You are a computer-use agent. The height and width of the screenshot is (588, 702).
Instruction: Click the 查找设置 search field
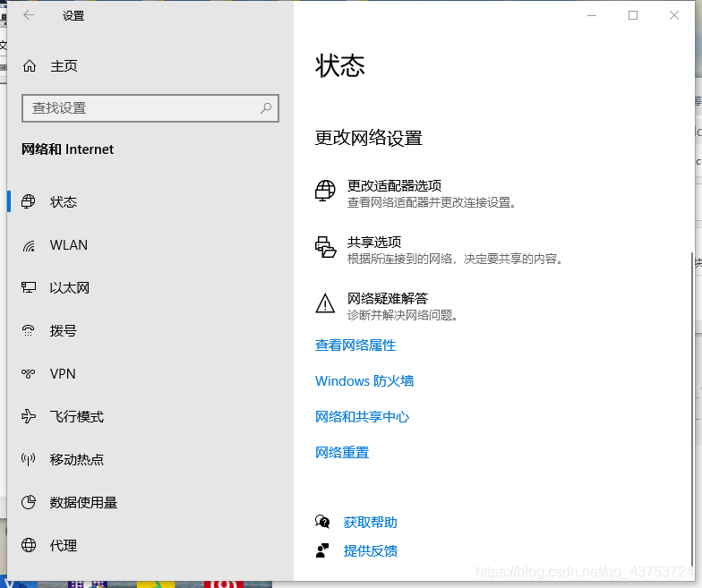coord(150,107)
